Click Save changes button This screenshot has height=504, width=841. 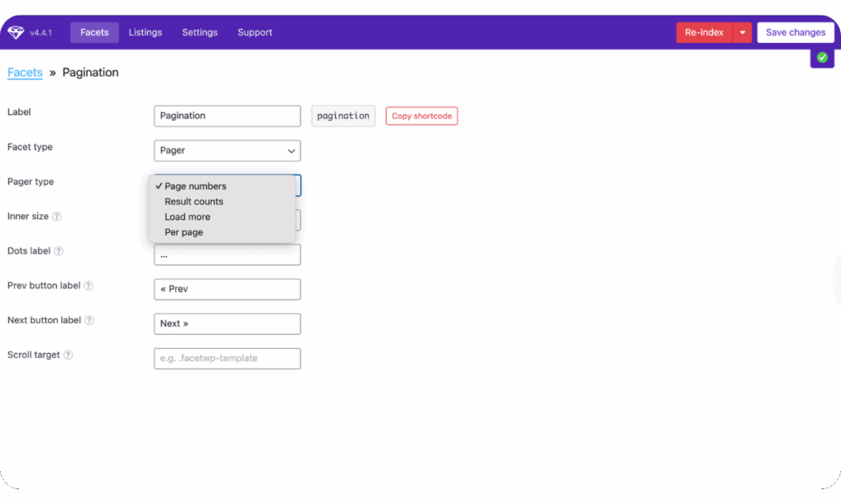(x=795, y=32)
